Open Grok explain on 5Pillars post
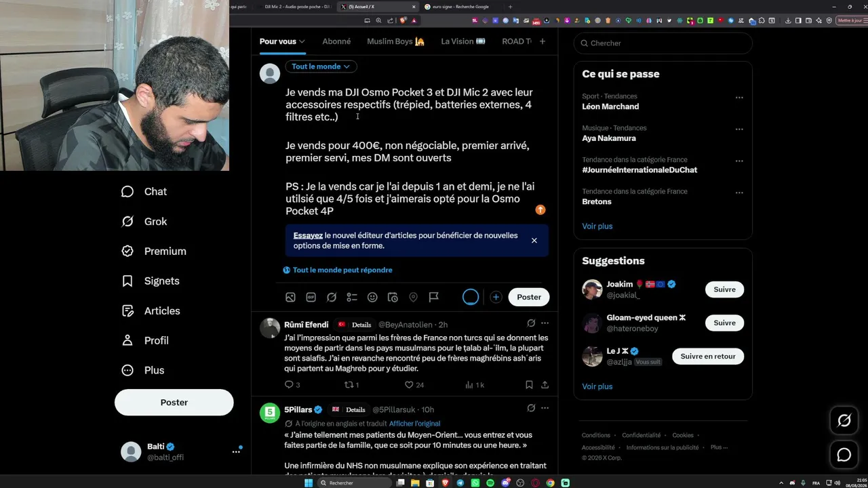 coord(531,408)
